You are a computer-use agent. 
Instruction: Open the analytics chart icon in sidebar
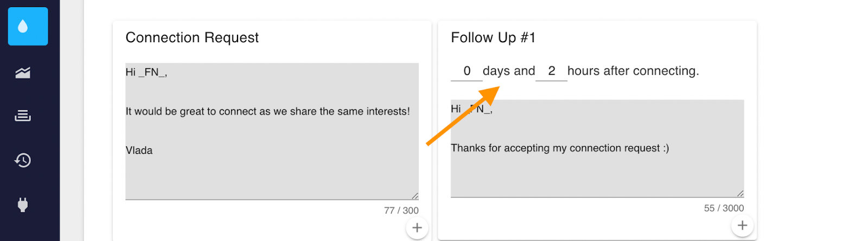click(x=23, y=73)
